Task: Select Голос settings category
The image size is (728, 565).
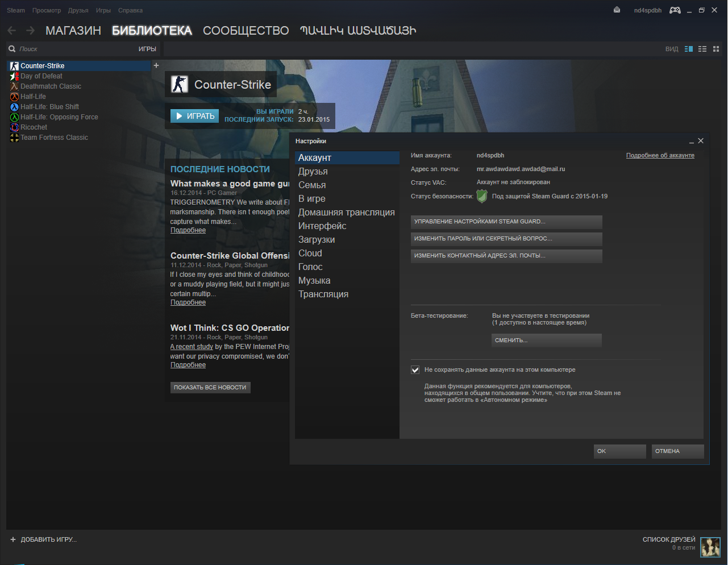Action: [347, 267]
